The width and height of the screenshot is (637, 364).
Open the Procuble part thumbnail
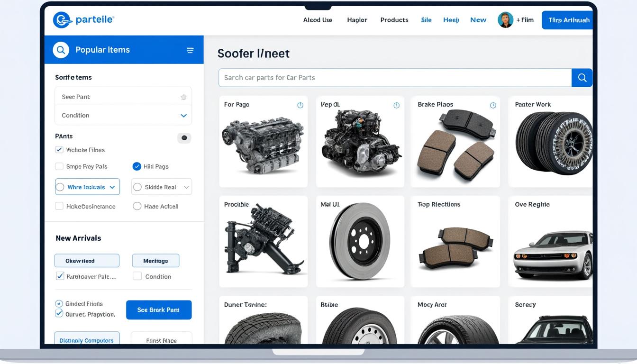pyautogui.click(x=264, y=239)
